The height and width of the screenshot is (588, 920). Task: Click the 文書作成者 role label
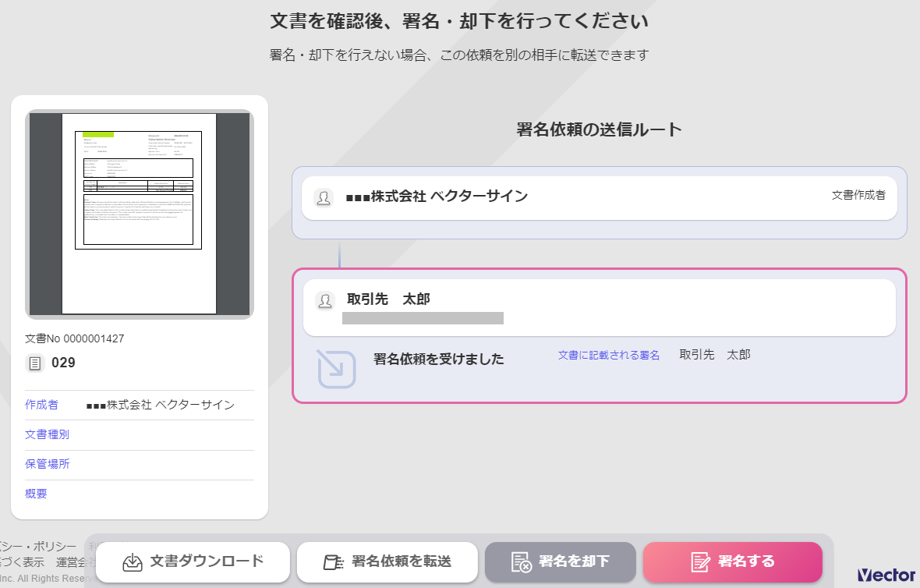pos(858,196)
